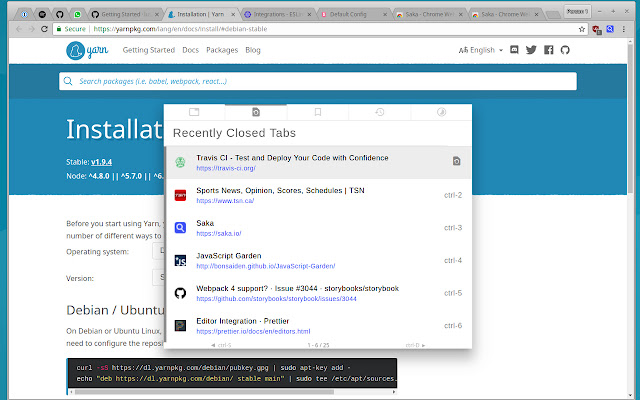Click the Saka extension icon in the toolbar

coord(610,29)
